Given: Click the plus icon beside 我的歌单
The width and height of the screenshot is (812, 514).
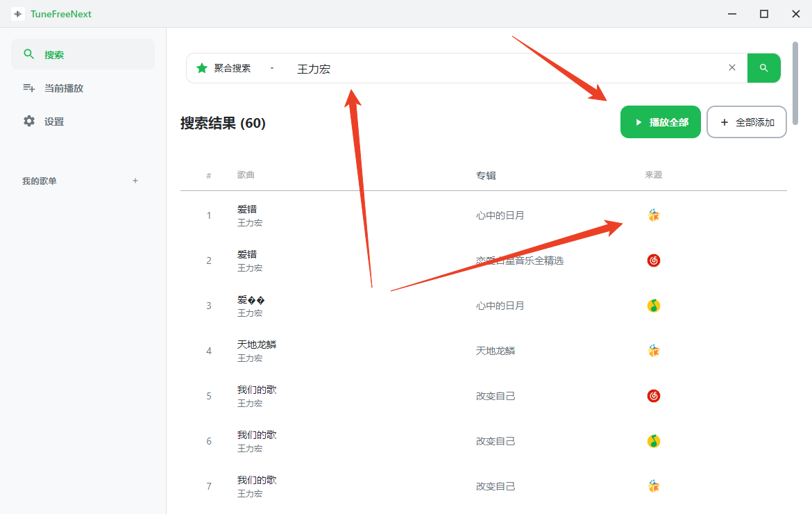Looking at the screenshot, I should coord(135,181).
